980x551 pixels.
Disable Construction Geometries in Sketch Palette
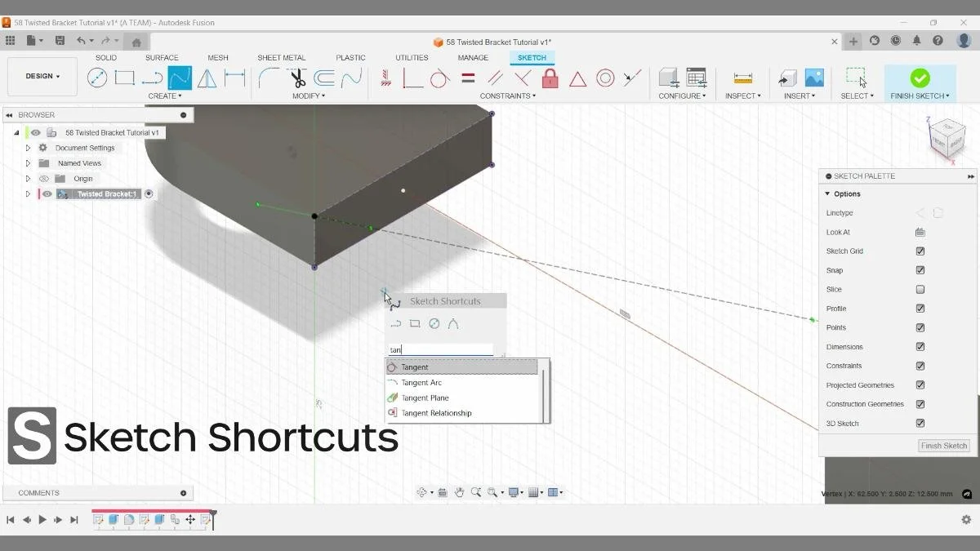[920, 404]
